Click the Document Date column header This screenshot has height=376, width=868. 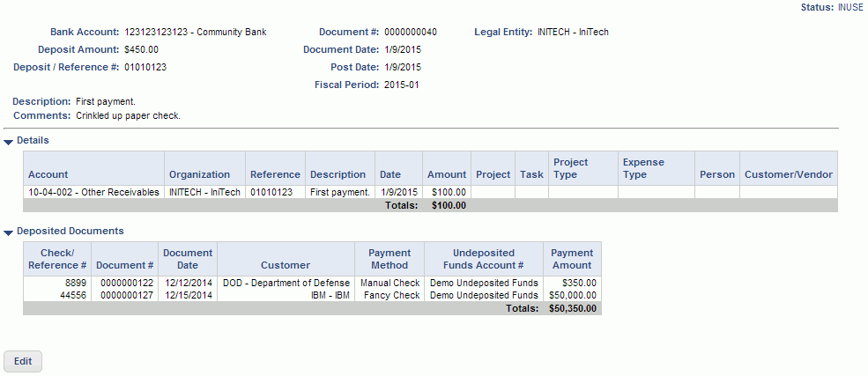pos(188,259)
